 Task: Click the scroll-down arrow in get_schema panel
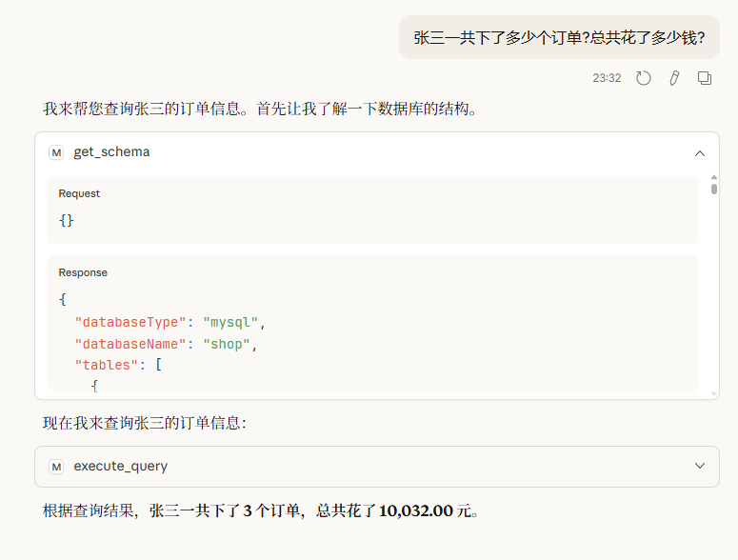pyautogui.click(x=714, y=394)
